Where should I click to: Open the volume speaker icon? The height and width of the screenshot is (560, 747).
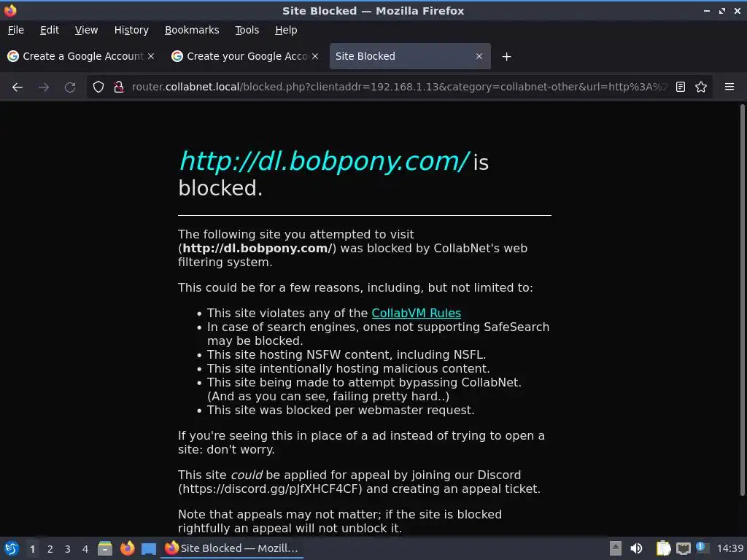(x=636, y=548)
